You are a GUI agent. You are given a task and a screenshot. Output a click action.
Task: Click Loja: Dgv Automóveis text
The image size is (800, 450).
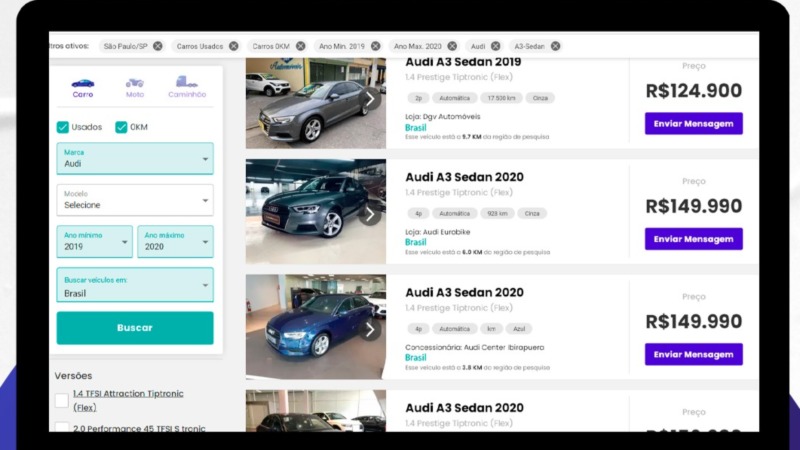pyautogui.click(x=443, y=117)
